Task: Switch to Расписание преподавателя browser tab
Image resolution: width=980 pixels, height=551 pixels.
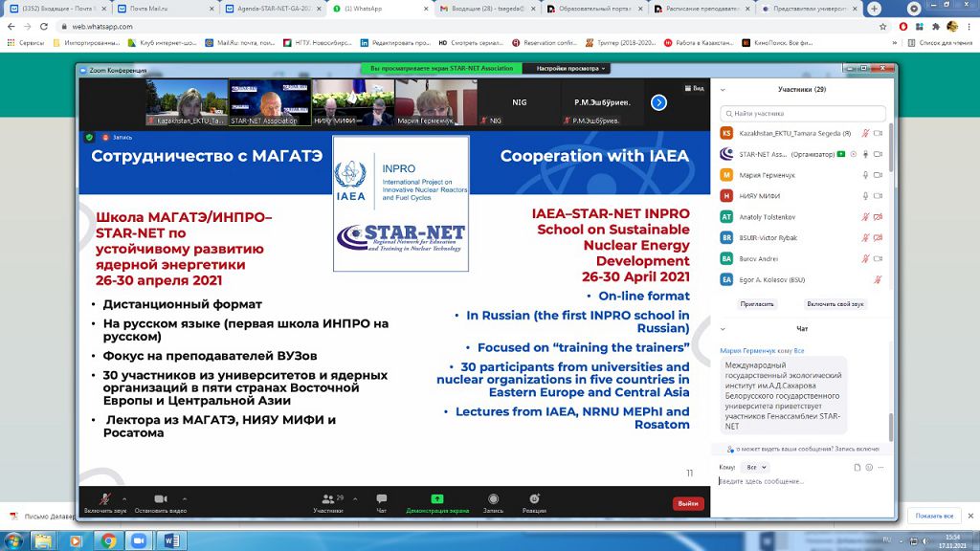Action: pyautogui.click(x=703, y=9)
